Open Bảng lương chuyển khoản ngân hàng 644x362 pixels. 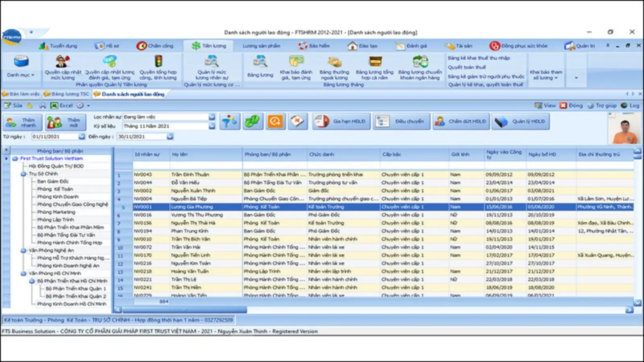(x=420, y=68)
